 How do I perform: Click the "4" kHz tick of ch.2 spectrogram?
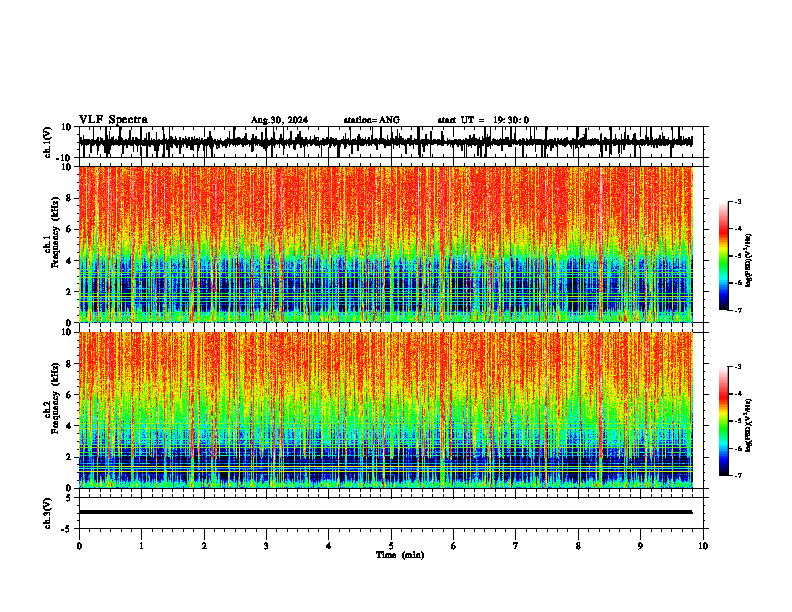coord(69,426)
